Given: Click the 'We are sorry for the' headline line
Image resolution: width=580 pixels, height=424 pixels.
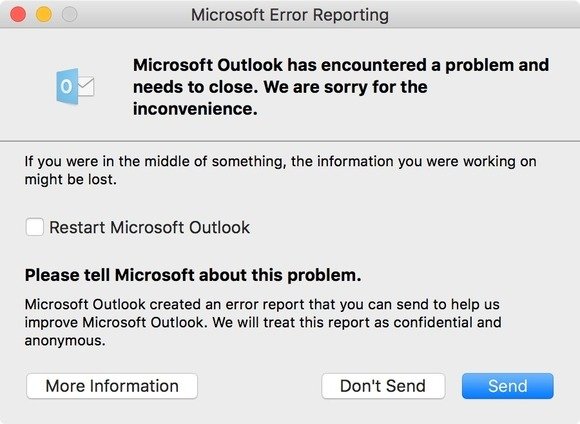Looking at the screenshot, I should [345, 87].
